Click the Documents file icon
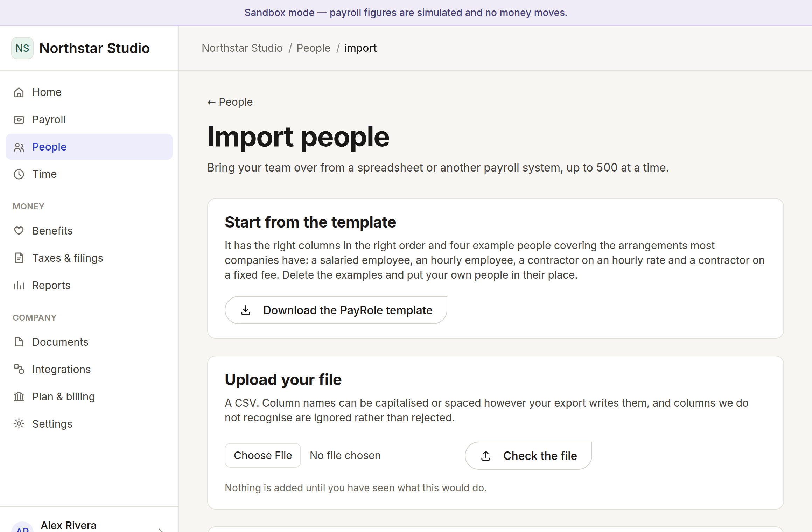Viewport: 812px width, 532px height. pyautogui.click(x=19, y=342)
